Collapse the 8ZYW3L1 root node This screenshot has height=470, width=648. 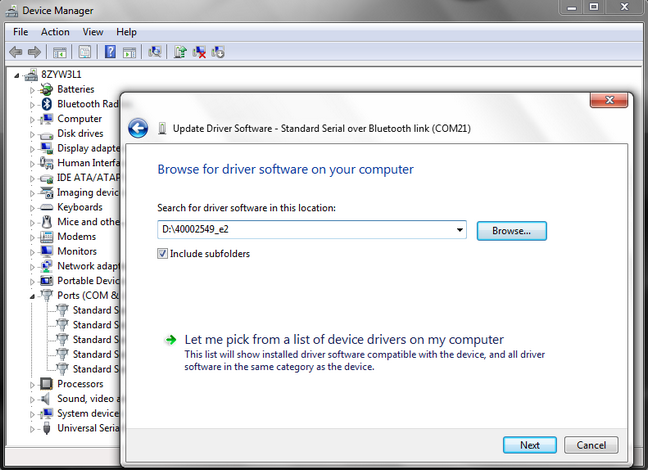click(x=17, y=75)
